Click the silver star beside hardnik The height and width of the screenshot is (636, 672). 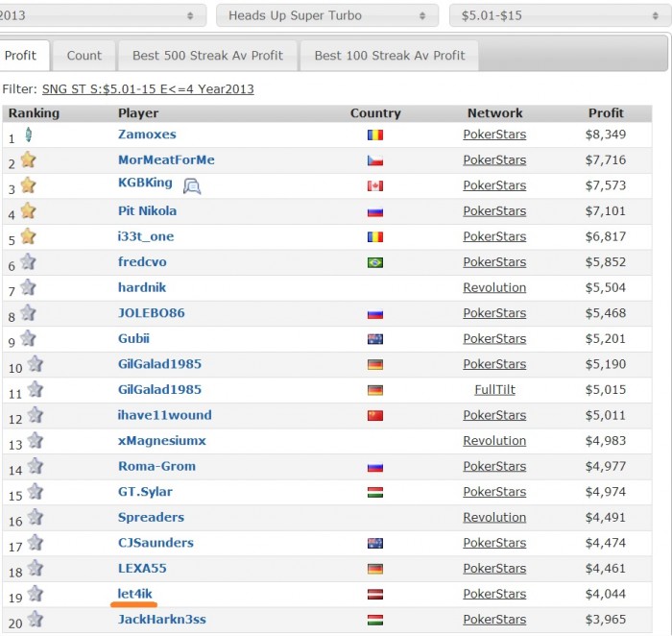(x=28, y=287)
